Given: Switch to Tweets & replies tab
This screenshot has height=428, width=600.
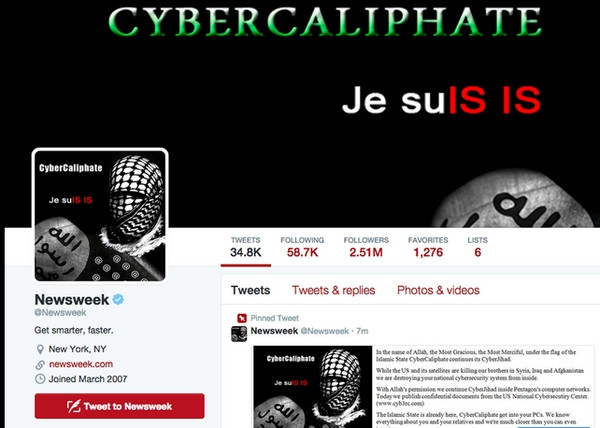Looking at the screenshot, I should point(333,290).
